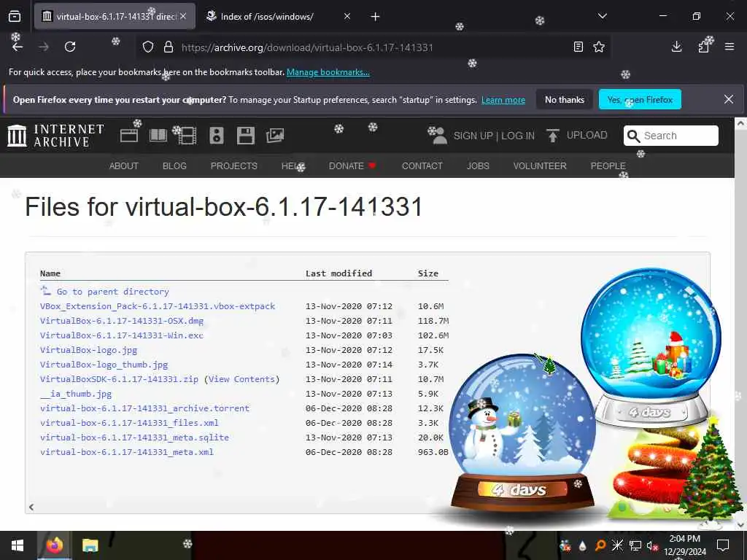Click the page scrollbar up arrow
The width and height of the screenshot is (747, 560).
click(x=740, y=122)
